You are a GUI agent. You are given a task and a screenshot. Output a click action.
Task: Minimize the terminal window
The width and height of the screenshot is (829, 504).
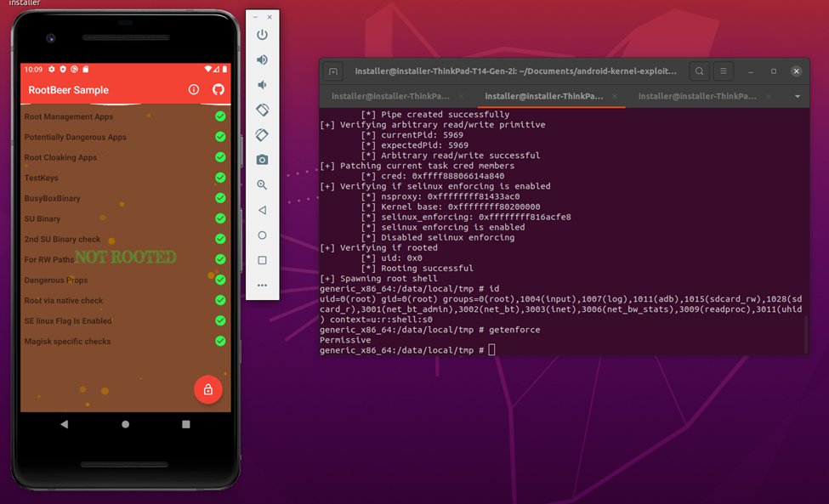[x=751, y=71]
